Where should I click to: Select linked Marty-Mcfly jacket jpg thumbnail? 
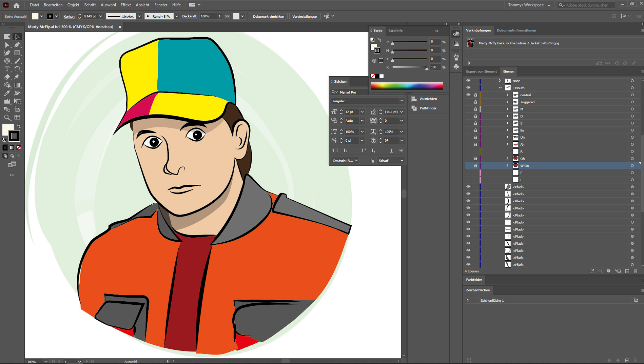pyautogui.click(x=471, y=43)
